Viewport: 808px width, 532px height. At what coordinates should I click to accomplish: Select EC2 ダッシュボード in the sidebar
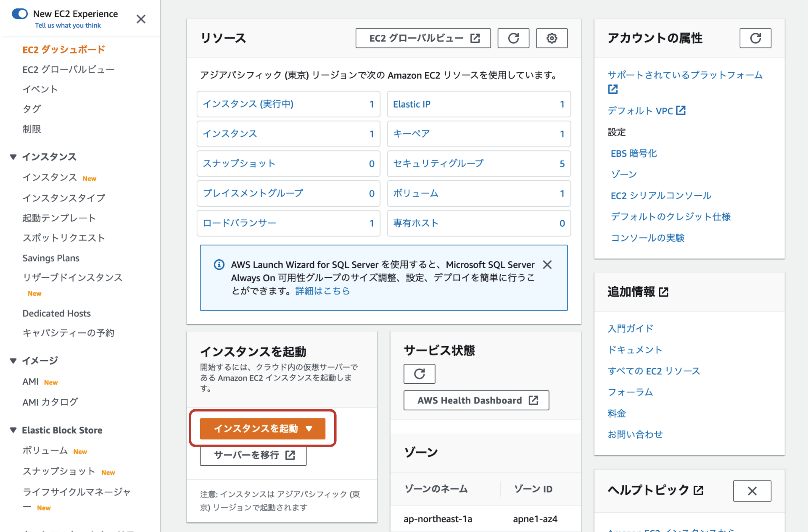(x=63, y=49)
